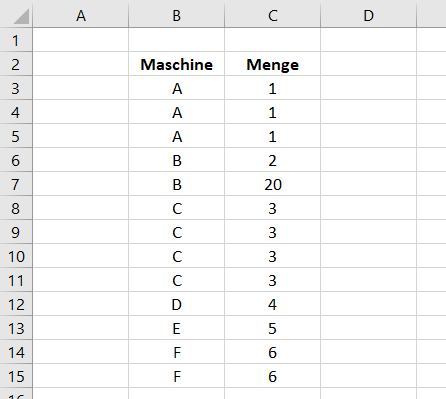Screen dimensions: 446x399
Task: Select column C header
Action: [x=273, y=16]
